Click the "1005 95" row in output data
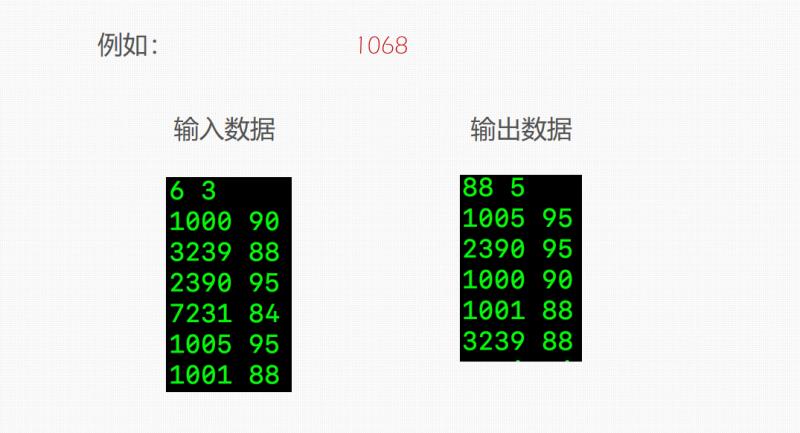 coord(518,218)
